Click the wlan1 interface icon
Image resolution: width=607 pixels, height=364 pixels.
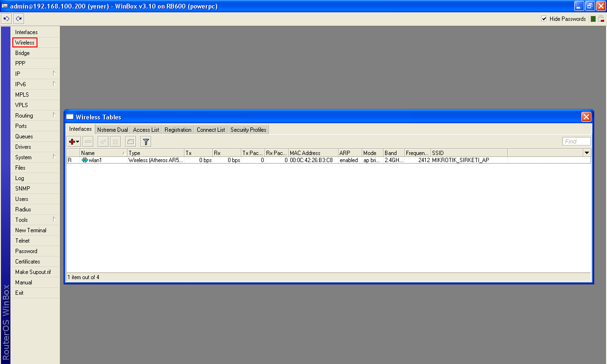(85, 160)
